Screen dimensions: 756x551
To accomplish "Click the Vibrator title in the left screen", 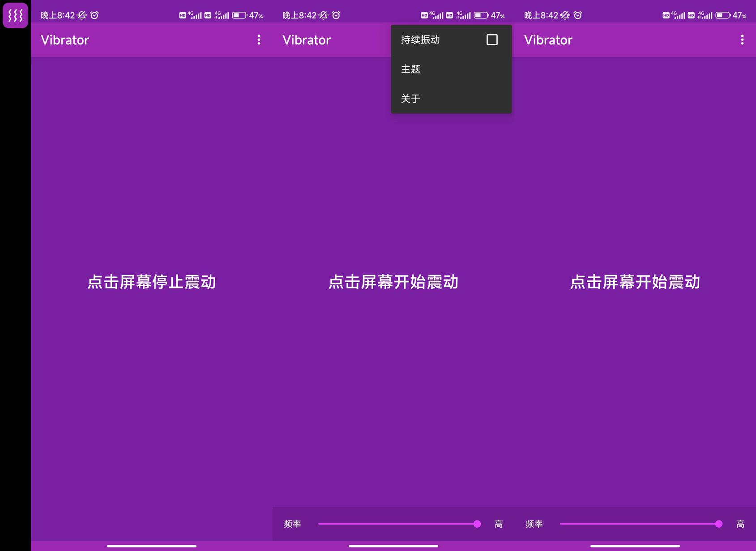I will click(65, 40).
